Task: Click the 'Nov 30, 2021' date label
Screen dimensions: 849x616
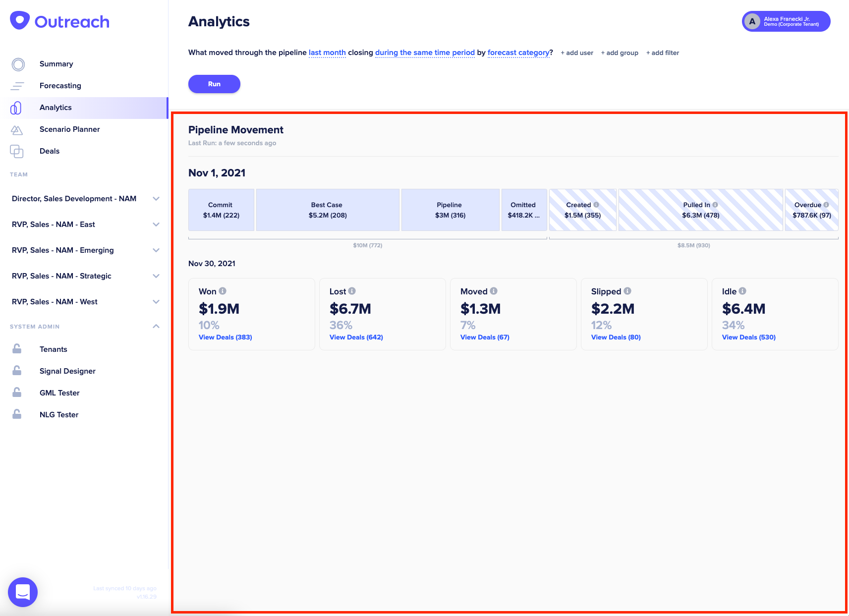Action: (212, 264)
